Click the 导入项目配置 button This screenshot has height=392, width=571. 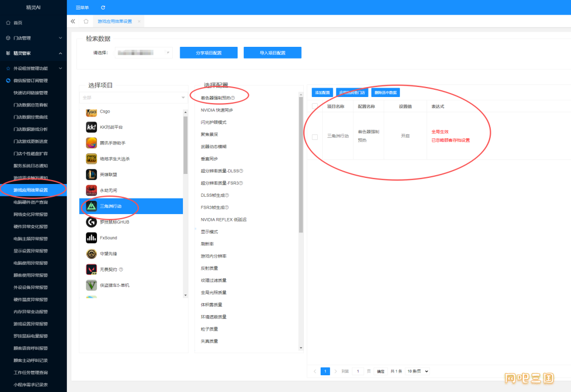pyautogui.click(x=272, y=52)
